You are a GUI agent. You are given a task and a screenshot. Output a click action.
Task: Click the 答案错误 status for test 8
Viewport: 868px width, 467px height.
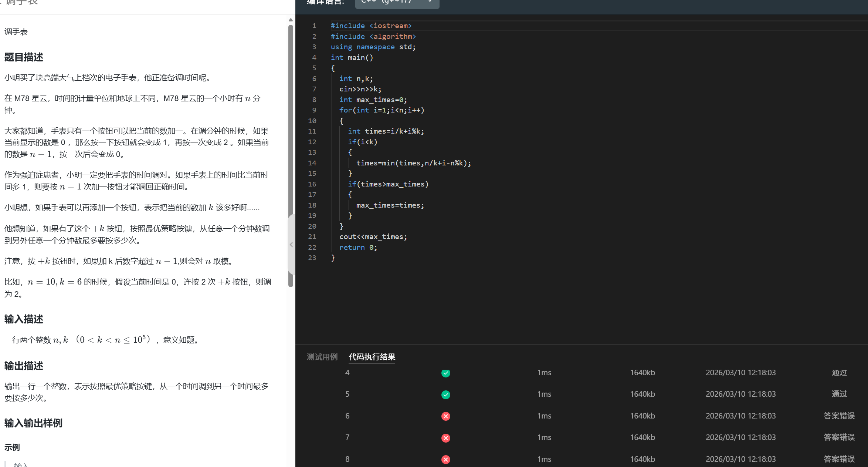(x=839, y=459)
